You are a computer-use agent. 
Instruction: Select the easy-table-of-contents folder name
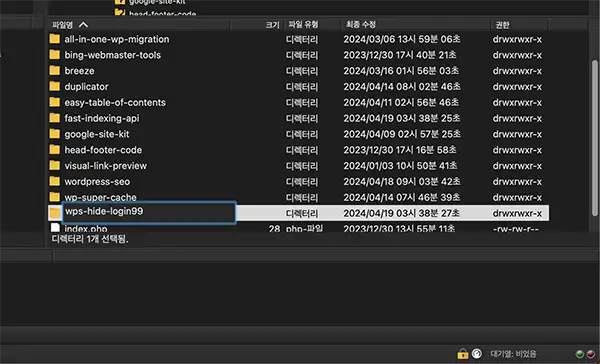[115, 102]
